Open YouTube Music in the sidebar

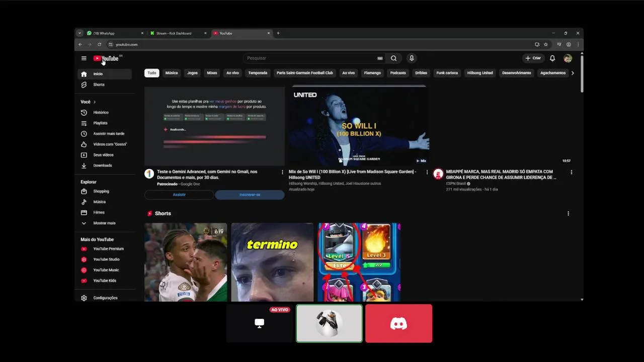[105, 270]
